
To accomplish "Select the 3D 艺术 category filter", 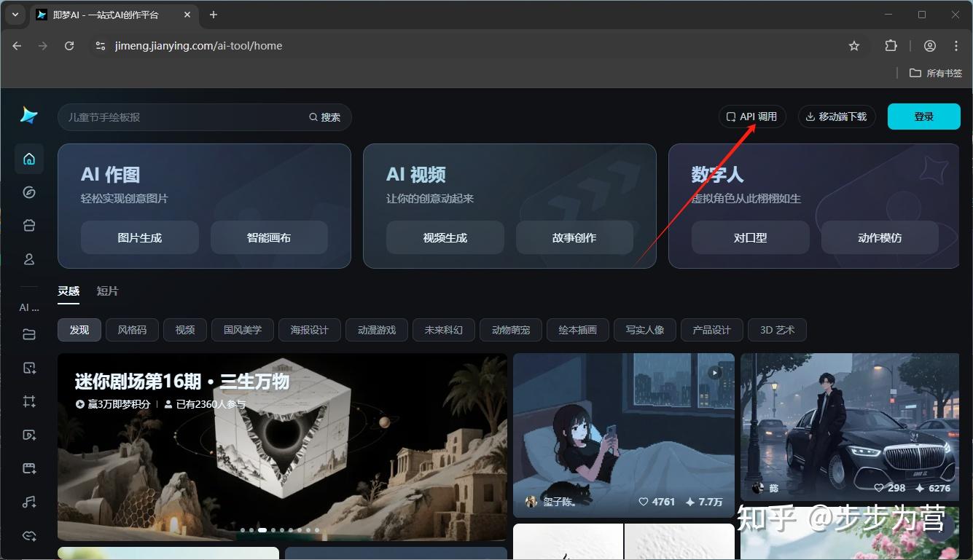I will point(778,330).
